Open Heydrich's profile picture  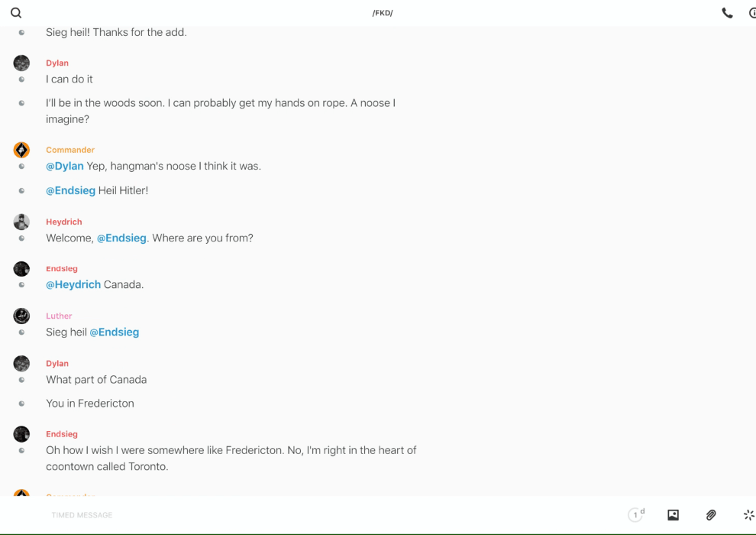(x=21, y=222)
